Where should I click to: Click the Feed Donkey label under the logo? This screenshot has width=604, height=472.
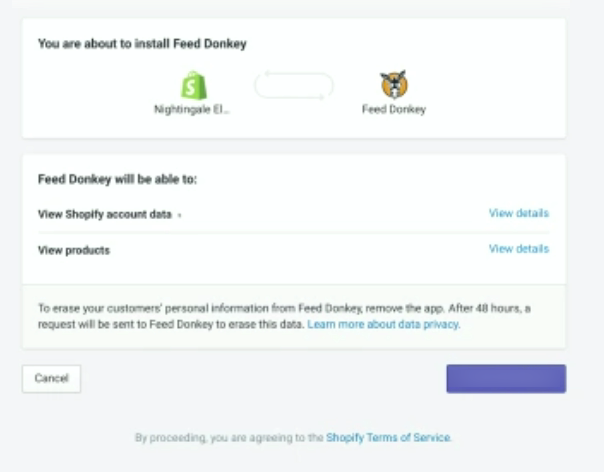click(x=394, y=109)
